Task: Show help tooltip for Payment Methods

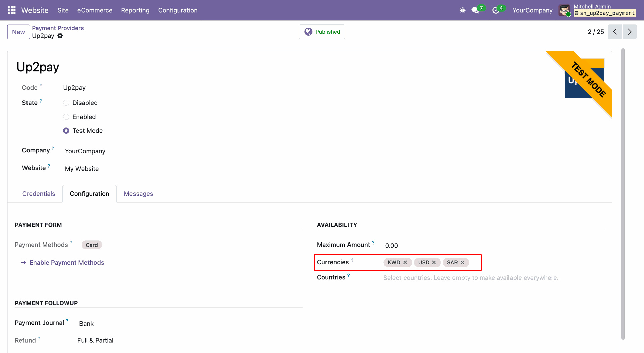Action: tap(71, 242)
